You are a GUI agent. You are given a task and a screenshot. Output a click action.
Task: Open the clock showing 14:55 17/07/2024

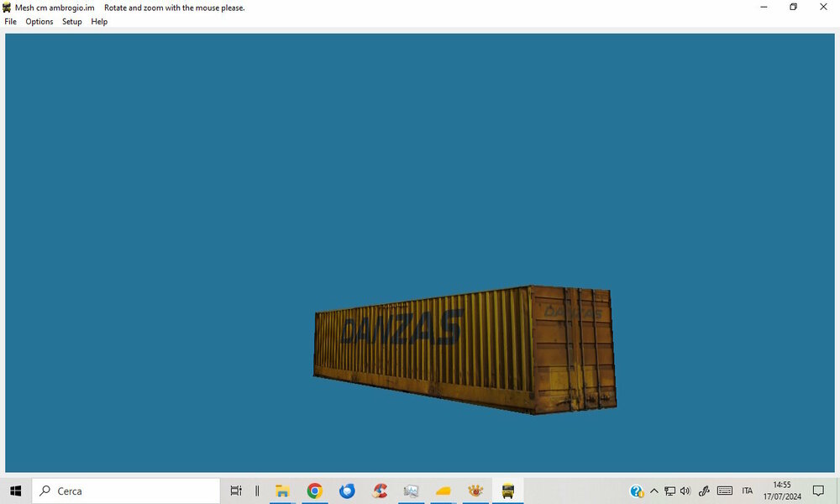[782, 491]
